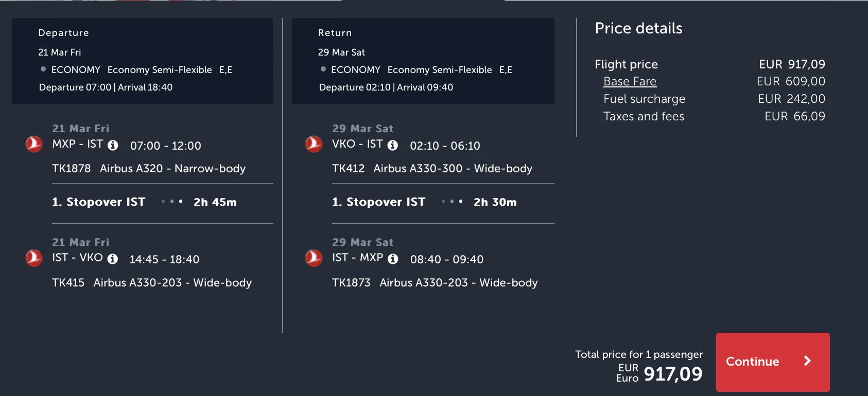Select the Return 29 Mar summary card
Image resolution: width=868 pixels, height=396 pixels.
point(423,61)
